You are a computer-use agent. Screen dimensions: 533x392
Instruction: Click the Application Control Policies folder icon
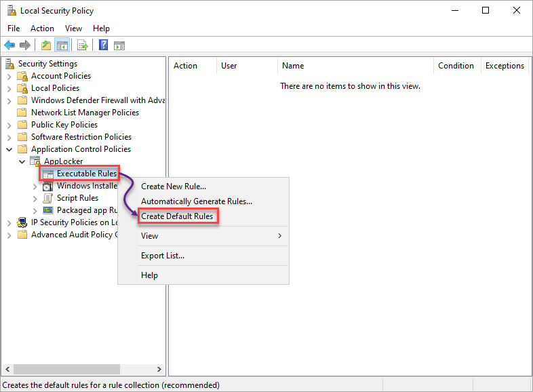click(x=22, y=149)
